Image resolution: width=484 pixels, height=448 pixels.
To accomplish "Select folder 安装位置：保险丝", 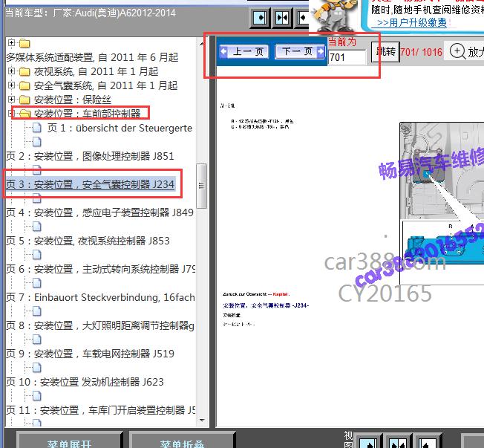I will [73, 100].
